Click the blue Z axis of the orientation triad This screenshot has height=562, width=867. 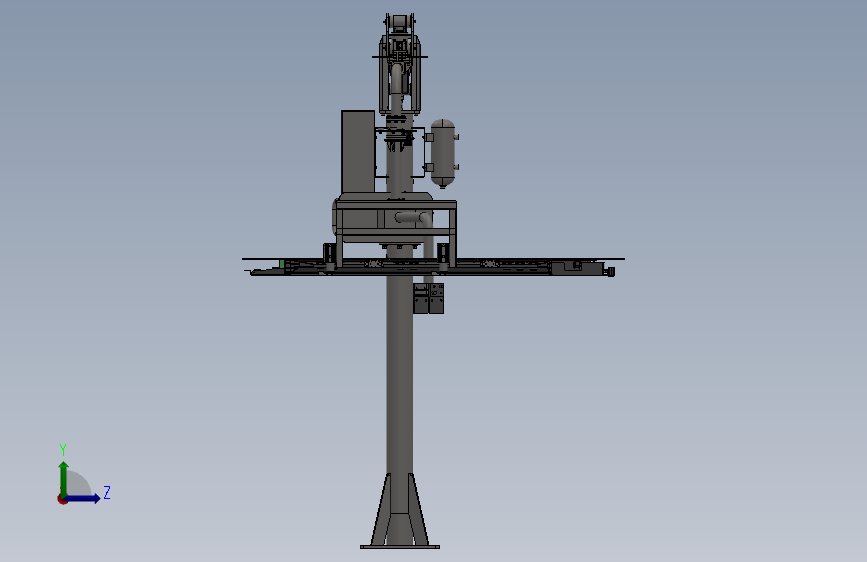point(82,498)
